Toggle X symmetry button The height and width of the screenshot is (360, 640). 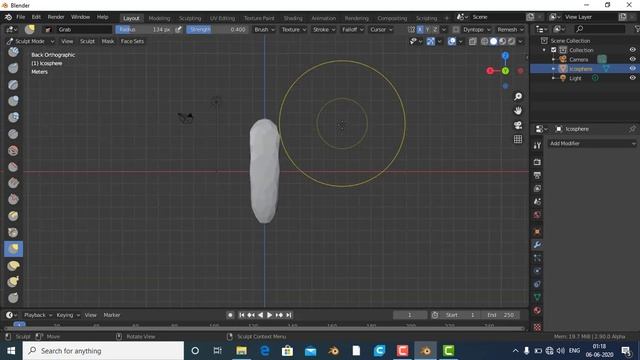420,29
